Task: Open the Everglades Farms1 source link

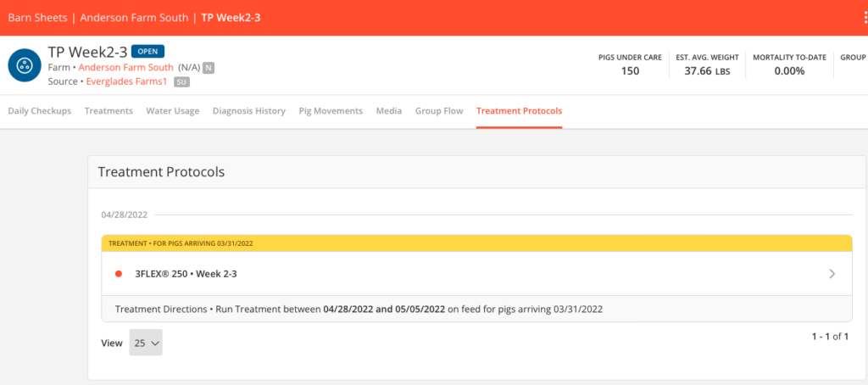Action: (128, 81)
